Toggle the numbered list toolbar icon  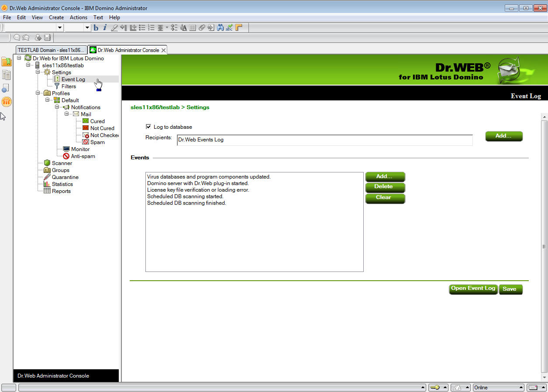pos(151,28)
